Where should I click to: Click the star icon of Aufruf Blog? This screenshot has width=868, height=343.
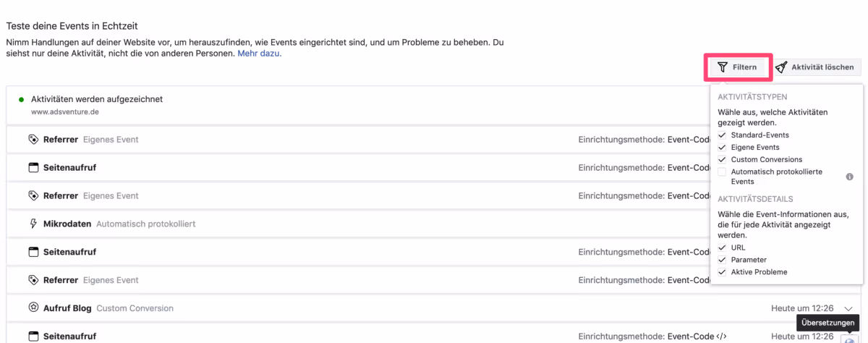click(x=33, y=308)
